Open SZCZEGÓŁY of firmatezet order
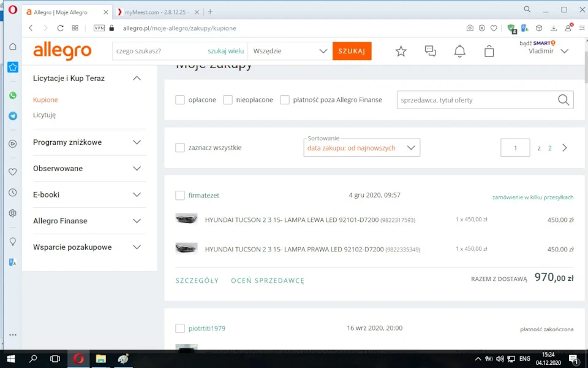 tap(197, 280)
